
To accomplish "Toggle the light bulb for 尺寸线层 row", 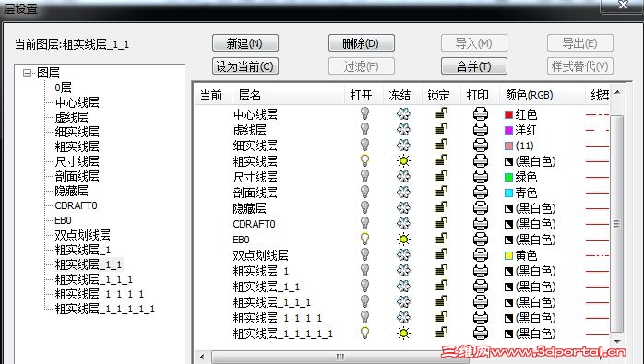I will coord(364,177).
